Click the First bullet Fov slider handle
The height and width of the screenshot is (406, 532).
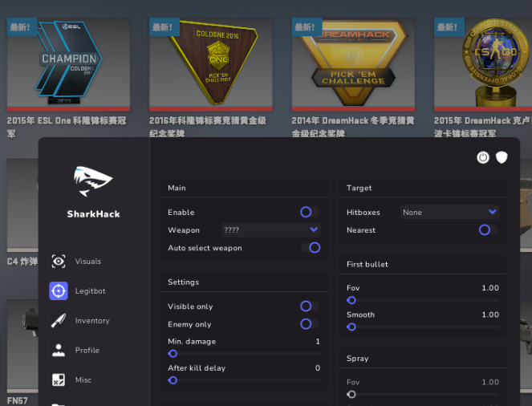(x=351, y=300)
